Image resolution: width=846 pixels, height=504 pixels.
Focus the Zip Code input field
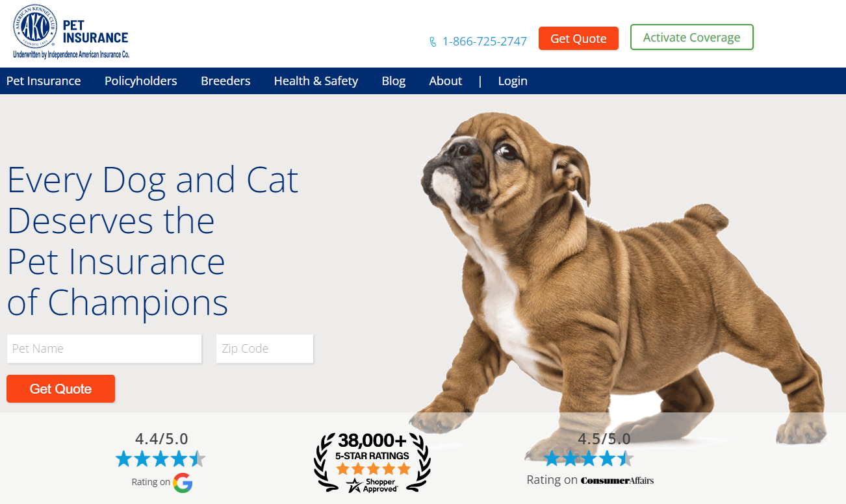click(x=264, y=349)
